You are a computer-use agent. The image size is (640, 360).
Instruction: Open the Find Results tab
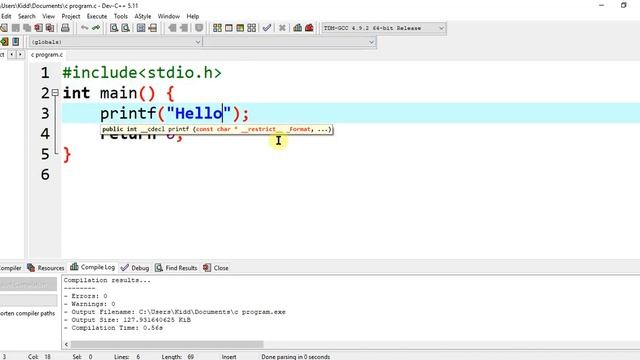176,268
